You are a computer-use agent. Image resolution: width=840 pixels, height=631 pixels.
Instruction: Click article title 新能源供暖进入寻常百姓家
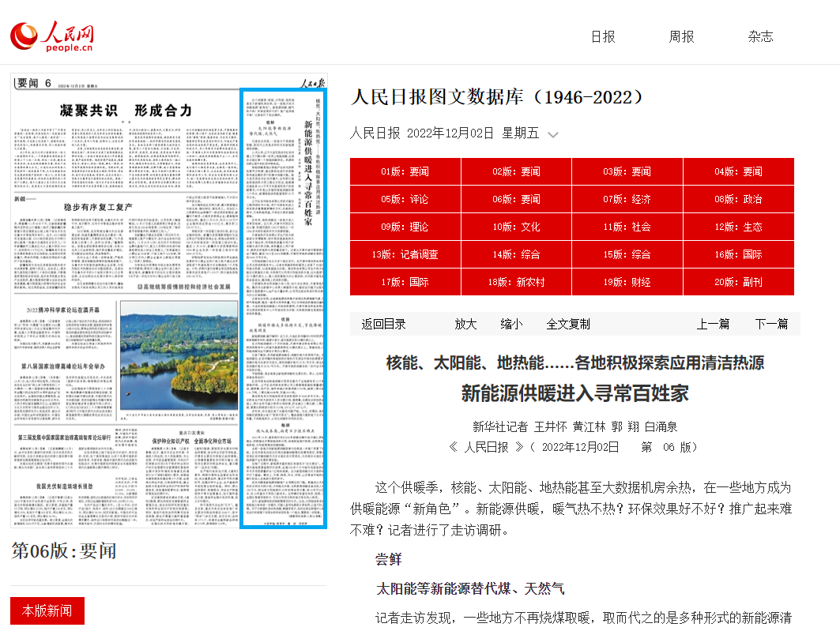(x=574, y=393)
